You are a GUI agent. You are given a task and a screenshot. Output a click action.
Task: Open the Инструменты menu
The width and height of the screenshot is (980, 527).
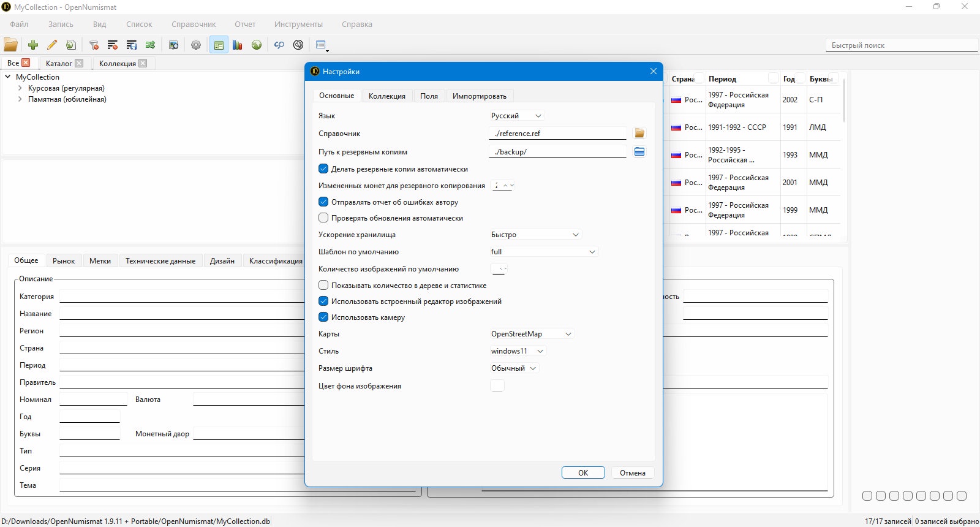(x=298, y=25)
